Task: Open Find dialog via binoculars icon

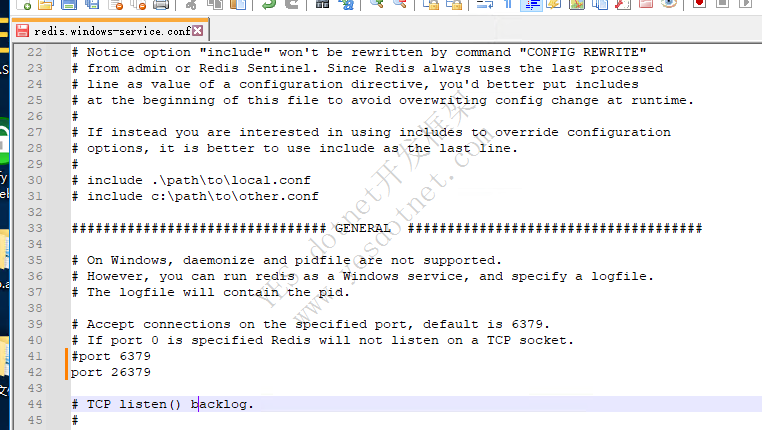Action: point(323,4)
